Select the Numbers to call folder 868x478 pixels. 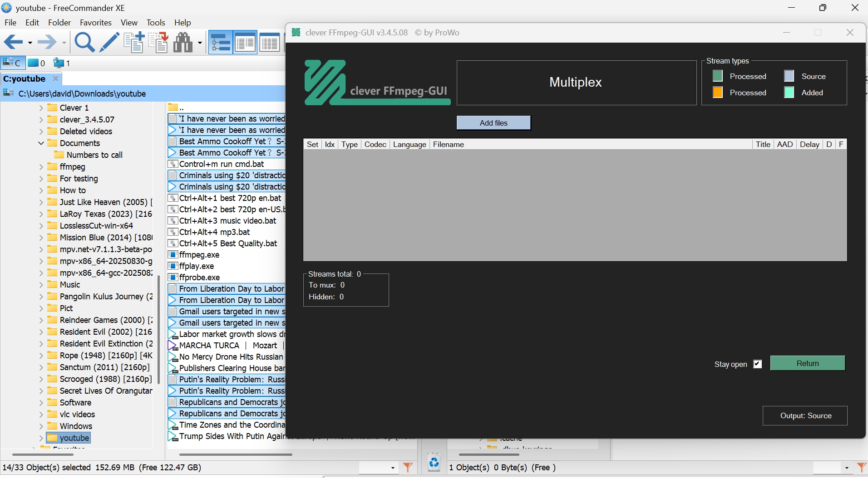(94, 155)
